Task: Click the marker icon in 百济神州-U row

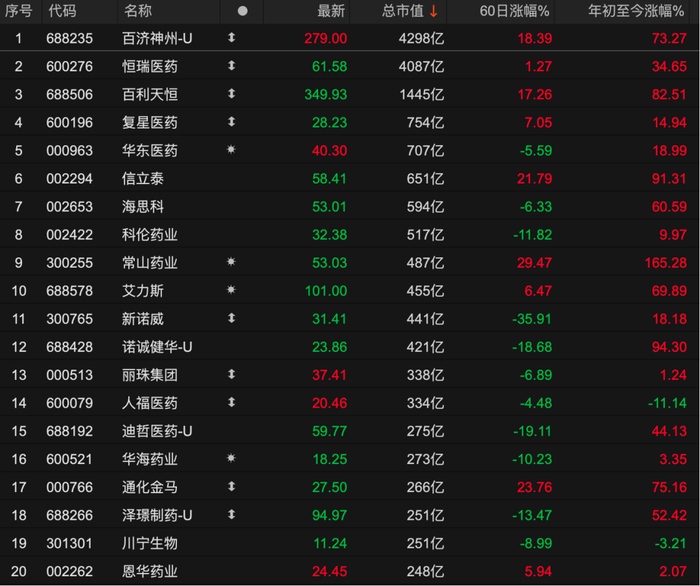Action: [x=231, y=37]
